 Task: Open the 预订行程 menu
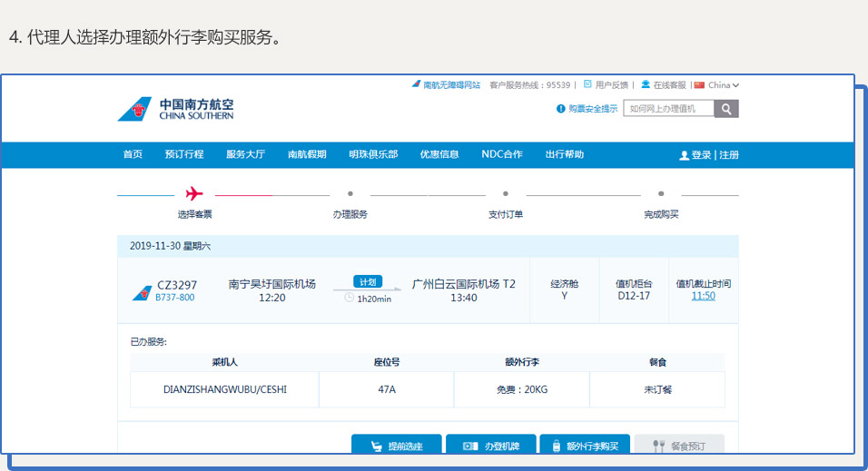[x=184, y=154]
